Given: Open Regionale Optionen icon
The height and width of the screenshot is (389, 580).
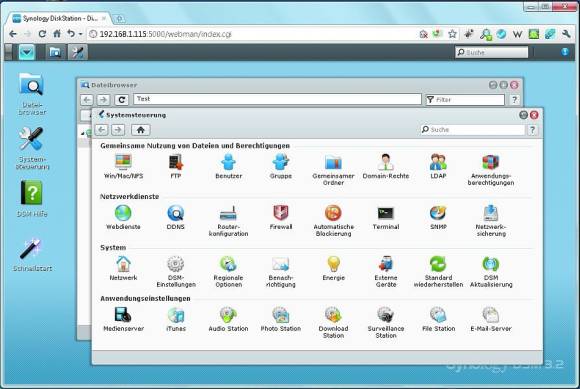Looking at the screenshot, I should (x=228, y=271).
